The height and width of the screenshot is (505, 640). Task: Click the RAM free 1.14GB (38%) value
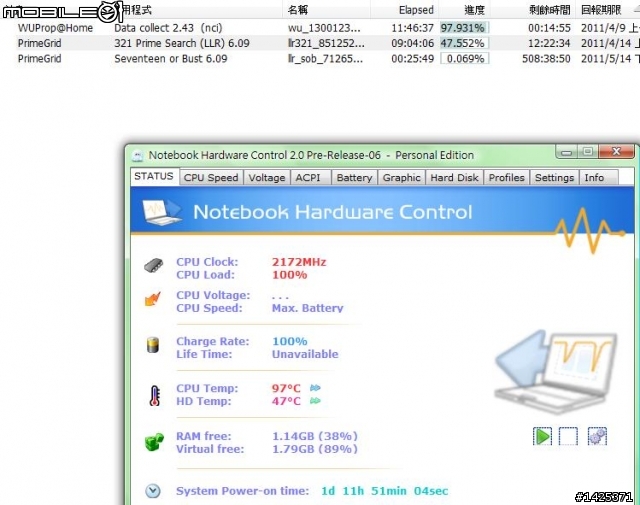[315, 436]
